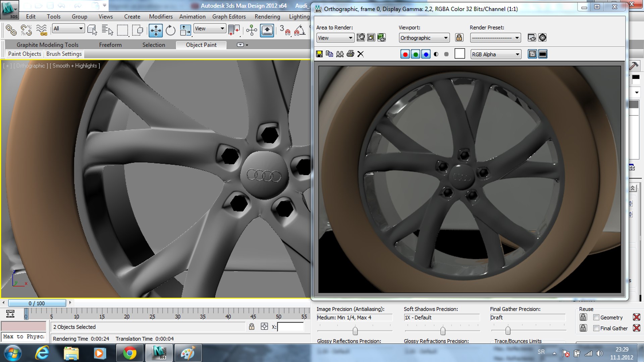Image resolution: width=644 pixels, height=362 pixels.
Task: Toggle the Angle Snap tool
Action: point(300,30)
